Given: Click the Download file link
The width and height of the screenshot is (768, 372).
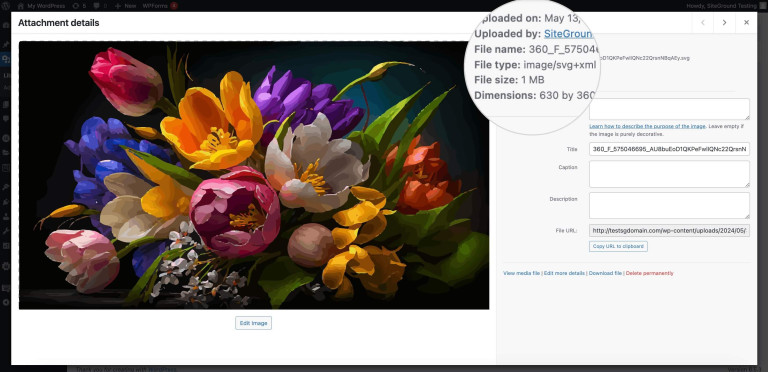Looking at the screenshot, I should pos(605,273).
